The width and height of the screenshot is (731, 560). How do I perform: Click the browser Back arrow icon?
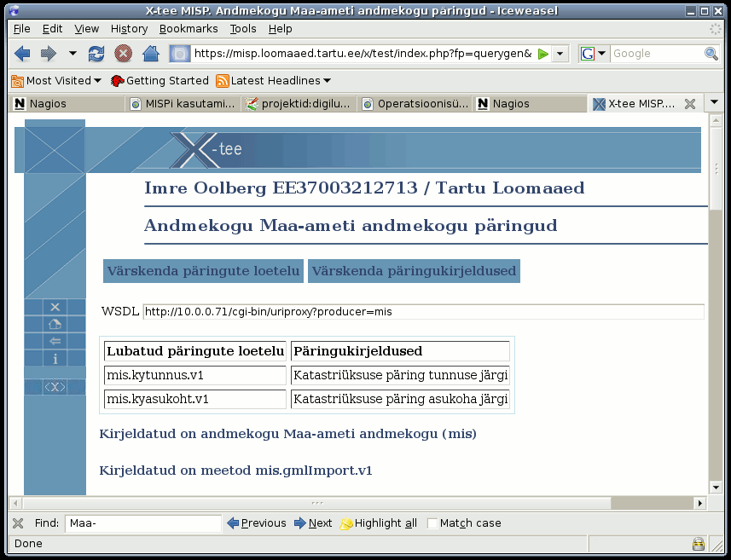pos(22,54)
